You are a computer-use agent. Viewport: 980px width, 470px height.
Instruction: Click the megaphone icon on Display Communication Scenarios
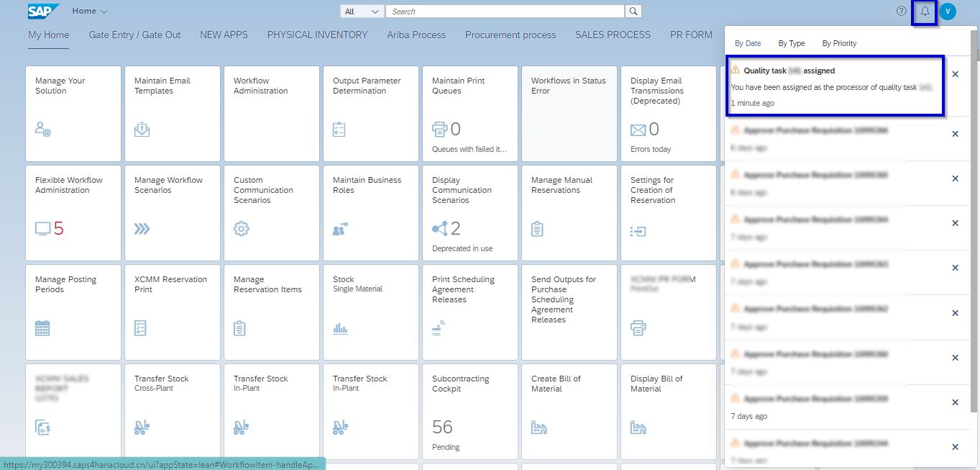[x=437, y=229]
